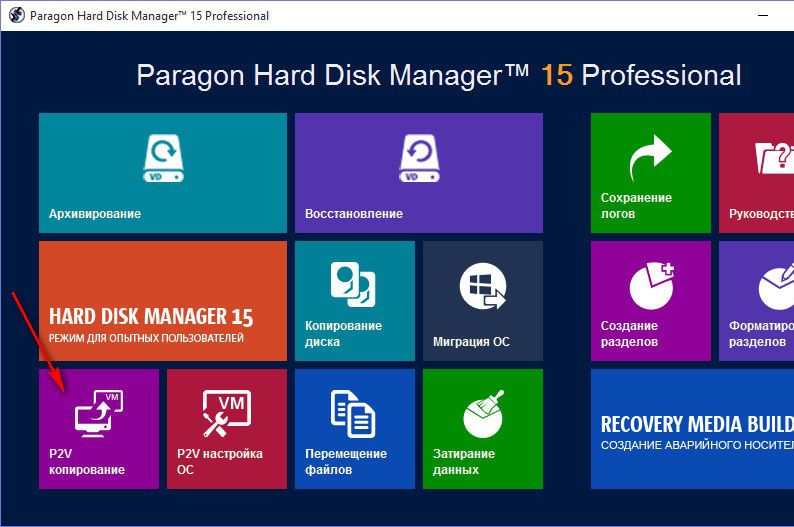Click the Paragon app icon in title bar
794x527 pixels.
[14, 16]
